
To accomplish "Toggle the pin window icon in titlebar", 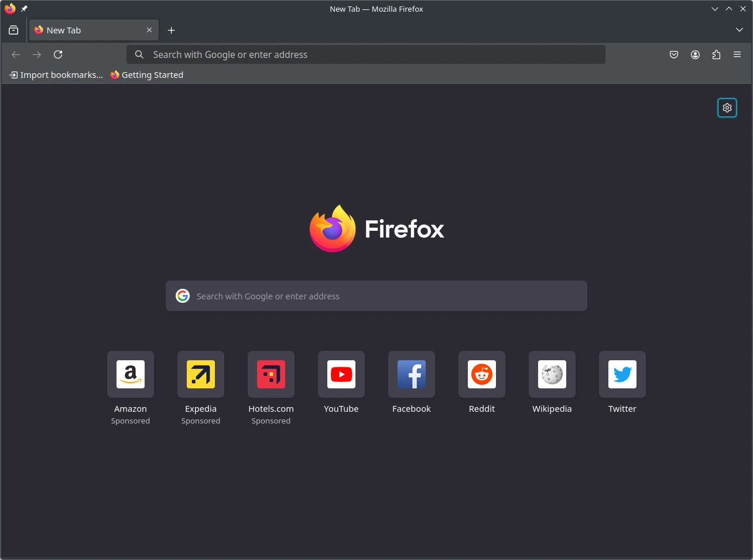I will pyautogui.click(x=24, y=9).
